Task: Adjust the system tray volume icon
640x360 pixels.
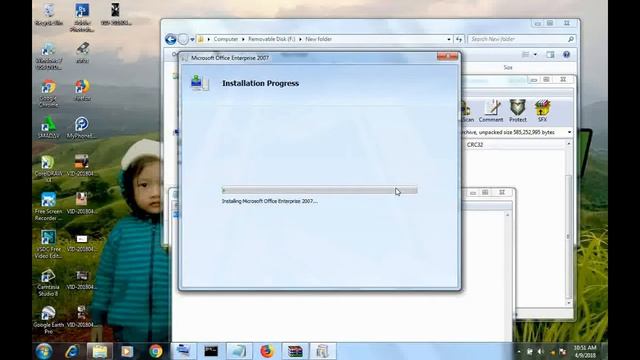Action: click(x=540, y=351)
